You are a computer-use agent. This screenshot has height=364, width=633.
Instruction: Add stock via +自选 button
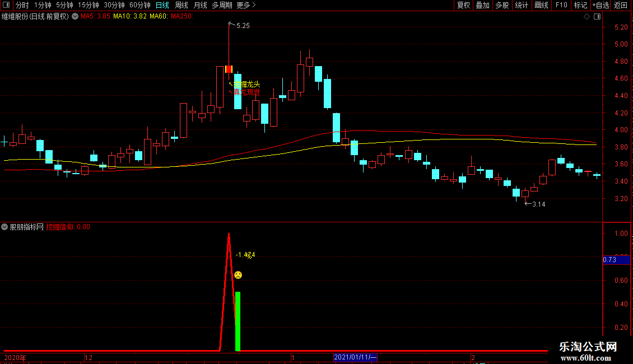click(x=601, y=5)
